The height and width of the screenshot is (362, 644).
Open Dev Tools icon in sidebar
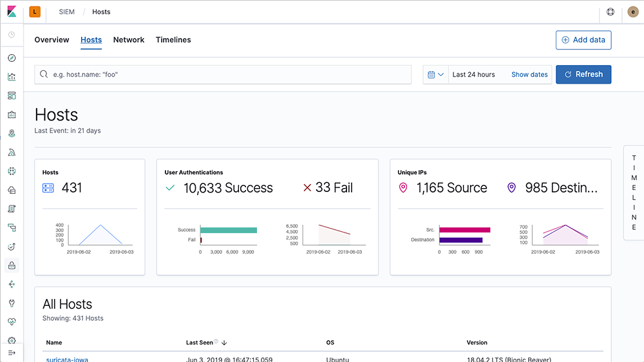pyautogui.click(x=12, y=303)
